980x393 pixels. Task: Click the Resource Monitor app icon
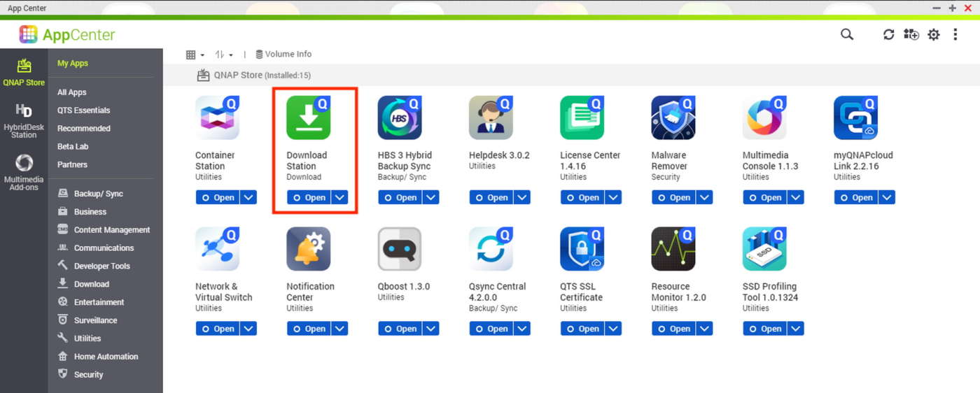click(673, 249)
